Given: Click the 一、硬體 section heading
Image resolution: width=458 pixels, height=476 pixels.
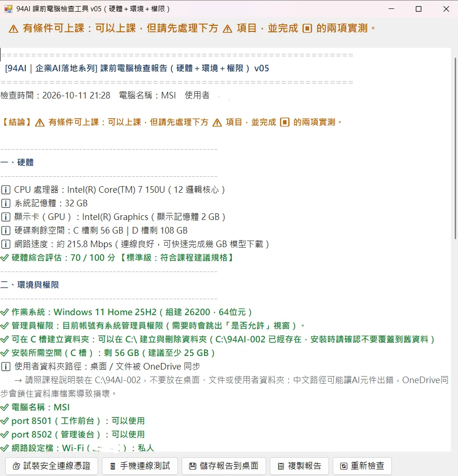Looking at the screenshot, I should 17,162.
